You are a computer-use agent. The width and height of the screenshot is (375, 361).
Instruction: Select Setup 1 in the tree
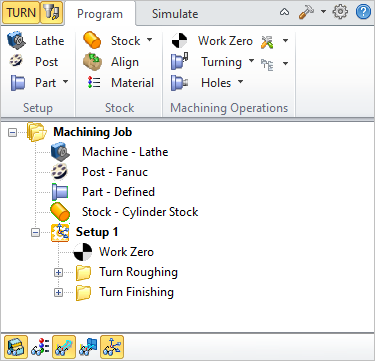[97, 232]
